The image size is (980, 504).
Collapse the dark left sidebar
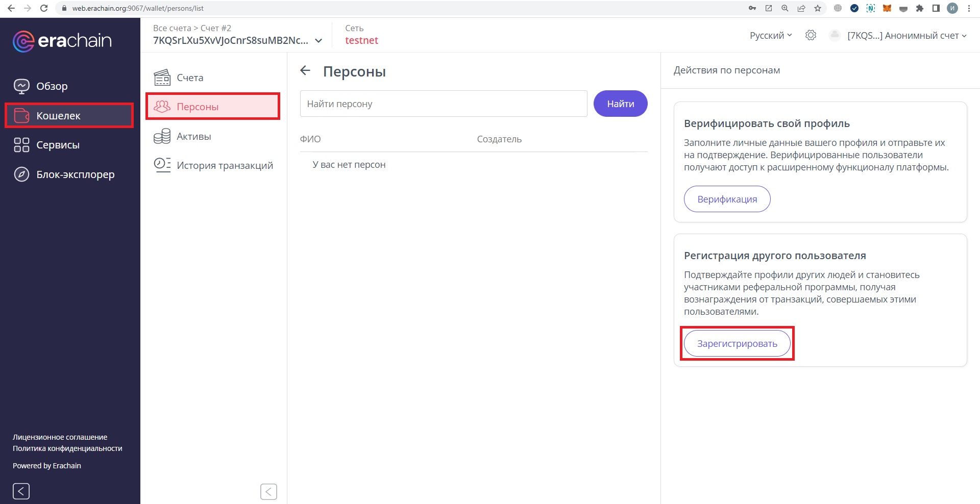coord(21,491)
